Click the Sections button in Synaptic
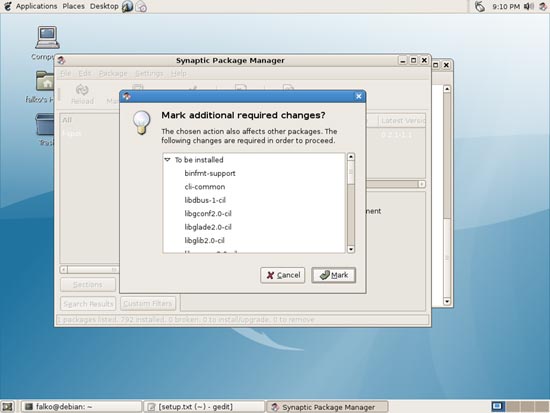The width and height of the screenshot is (550, 413). [88, 285]
